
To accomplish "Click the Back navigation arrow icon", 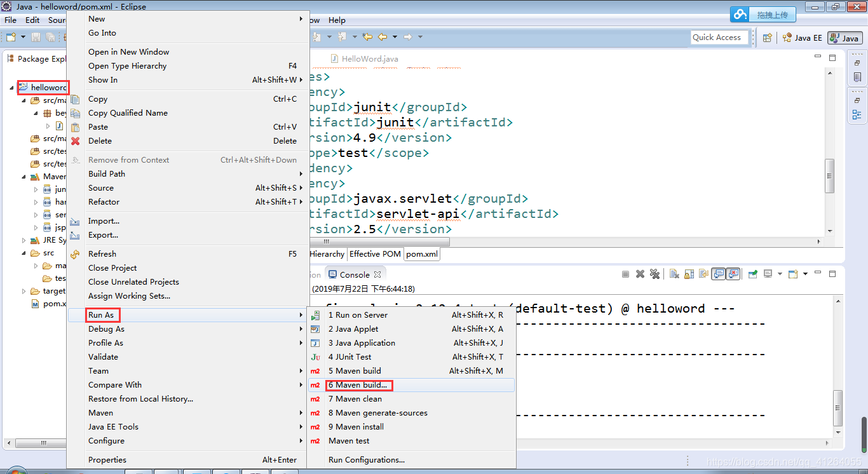I will (383, 37).
